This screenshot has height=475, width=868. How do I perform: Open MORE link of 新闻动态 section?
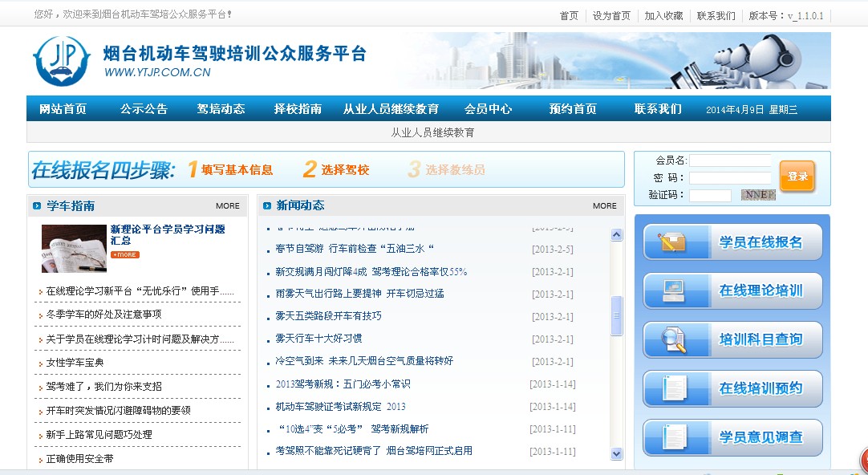click(604, 205)
